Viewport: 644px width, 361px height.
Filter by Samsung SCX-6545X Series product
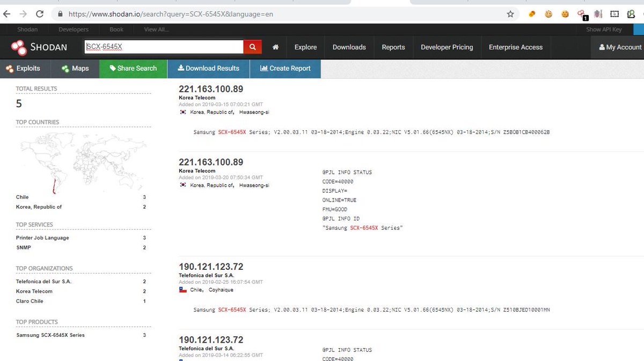50,335
